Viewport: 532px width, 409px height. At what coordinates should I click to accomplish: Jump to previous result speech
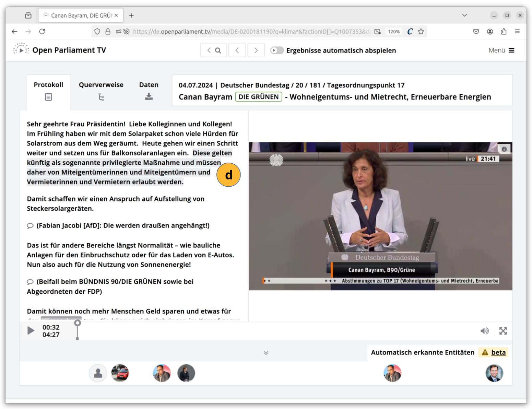(237, 50)
